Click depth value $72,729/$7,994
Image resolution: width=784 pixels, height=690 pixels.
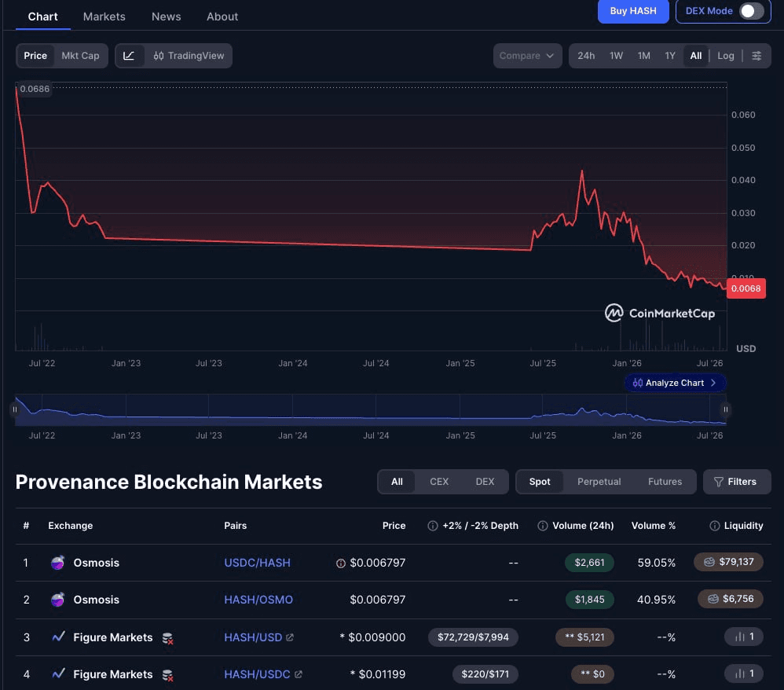[x=473, y=637]
